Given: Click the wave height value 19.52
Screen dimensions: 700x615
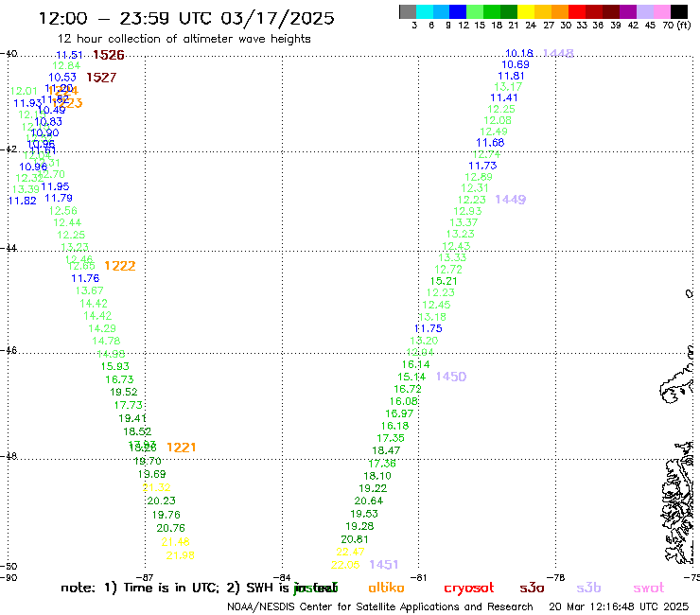Looking at the screenshot, I should [124, 392].
